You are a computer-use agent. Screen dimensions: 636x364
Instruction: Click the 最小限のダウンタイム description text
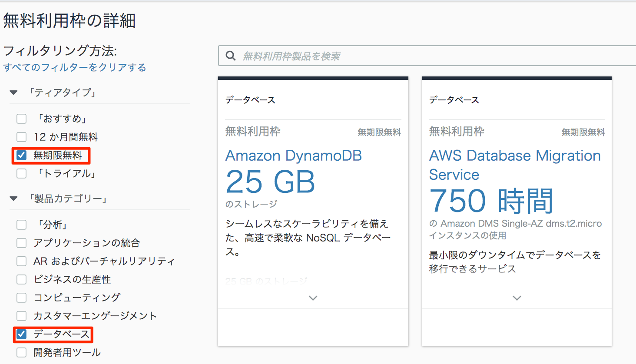pos(515,261)
